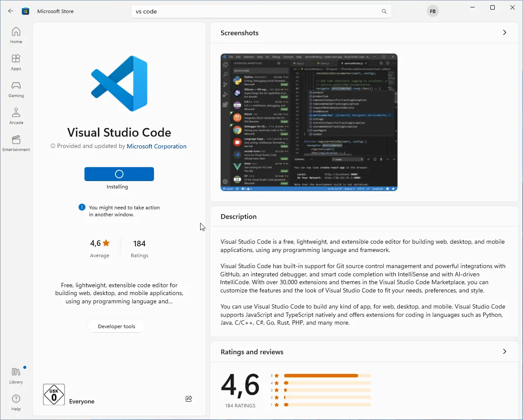Screen dimensions: 523x420
Task: Navigate back with the back arrow
Action: click(10, 11)
